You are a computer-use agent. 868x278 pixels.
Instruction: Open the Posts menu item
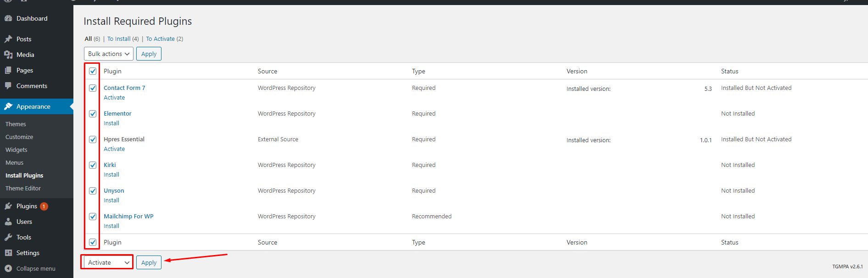(37, 39)
